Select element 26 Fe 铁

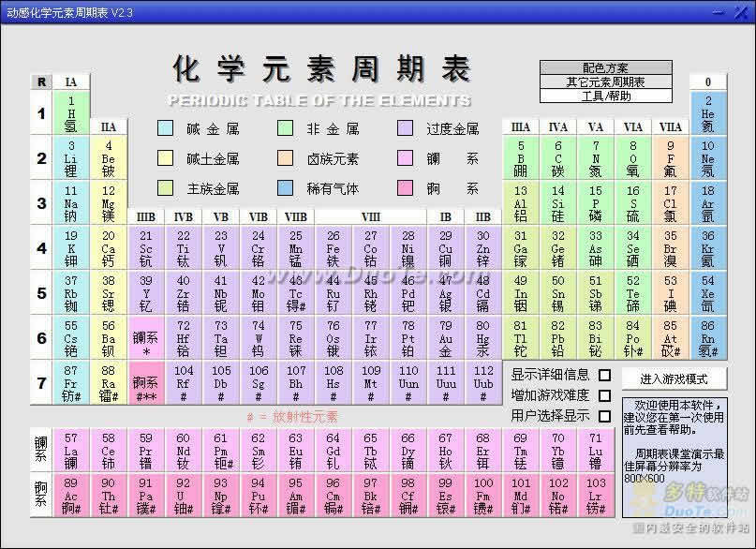[334, 247]
